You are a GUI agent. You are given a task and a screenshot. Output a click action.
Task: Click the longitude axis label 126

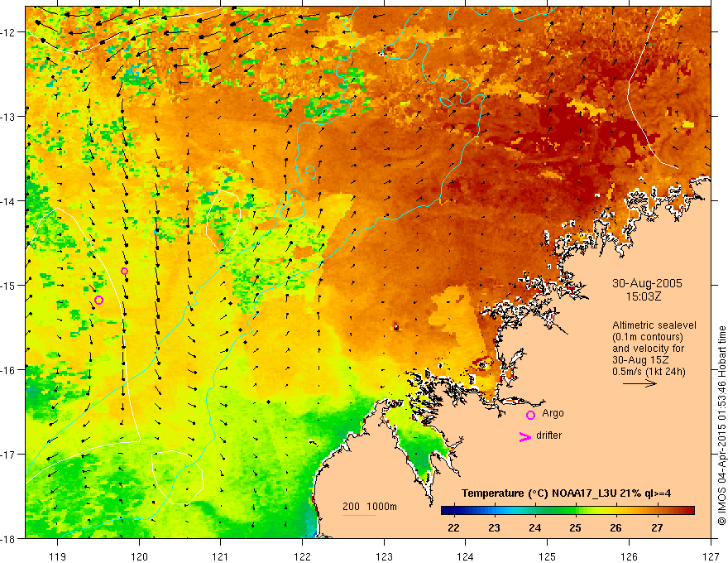(629, 556)
